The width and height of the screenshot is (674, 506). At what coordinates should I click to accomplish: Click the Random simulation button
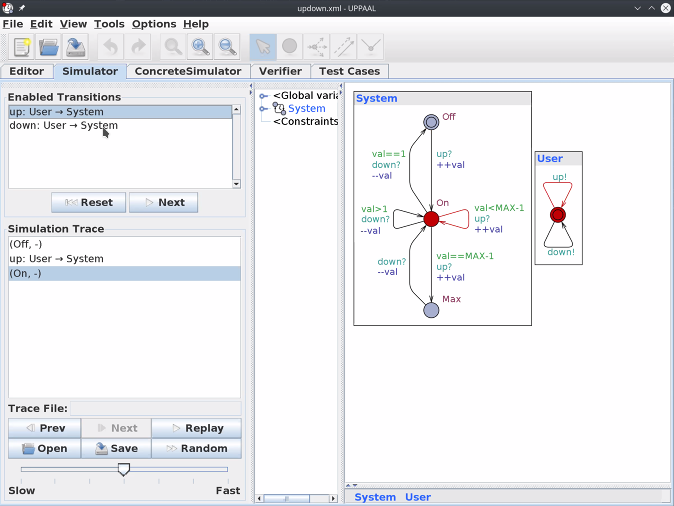[196, 448]
